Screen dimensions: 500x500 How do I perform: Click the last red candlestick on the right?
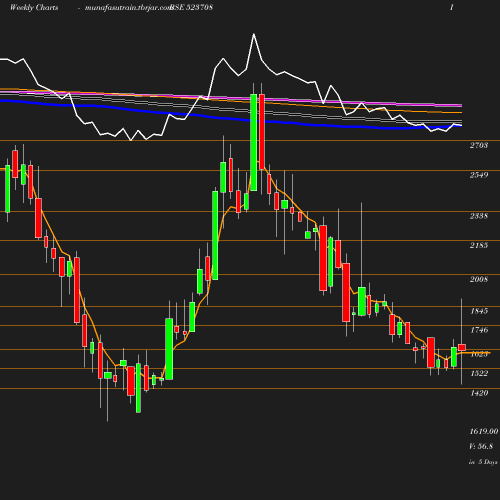[x=462, y=347]
